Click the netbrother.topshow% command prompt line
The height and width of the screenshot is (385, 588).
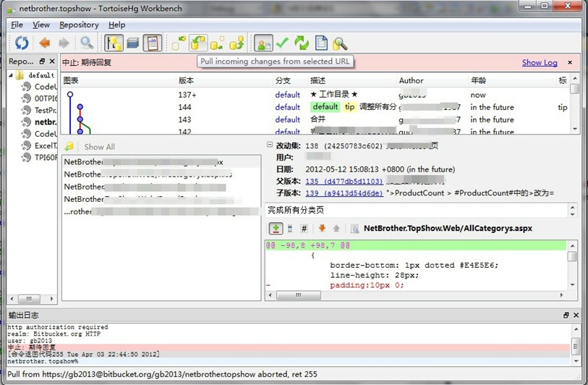(x=288, y=361)
